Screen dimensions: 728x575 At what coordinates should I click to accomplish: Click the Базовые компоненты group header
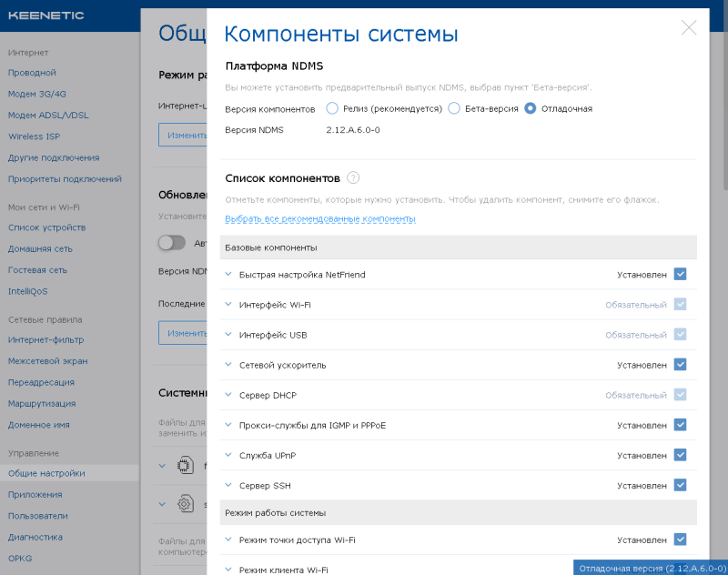(459, 247)
